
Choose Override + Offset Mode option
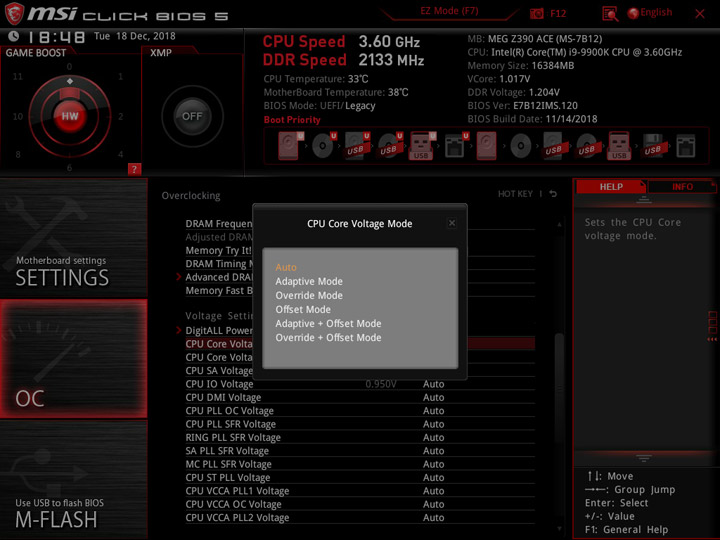pos(328,338)
